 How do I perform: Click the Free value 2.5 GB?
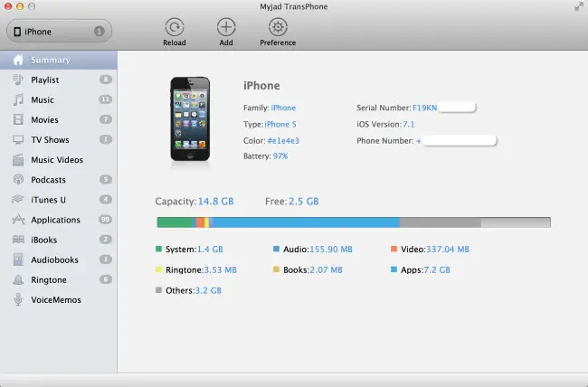point(304,202)
